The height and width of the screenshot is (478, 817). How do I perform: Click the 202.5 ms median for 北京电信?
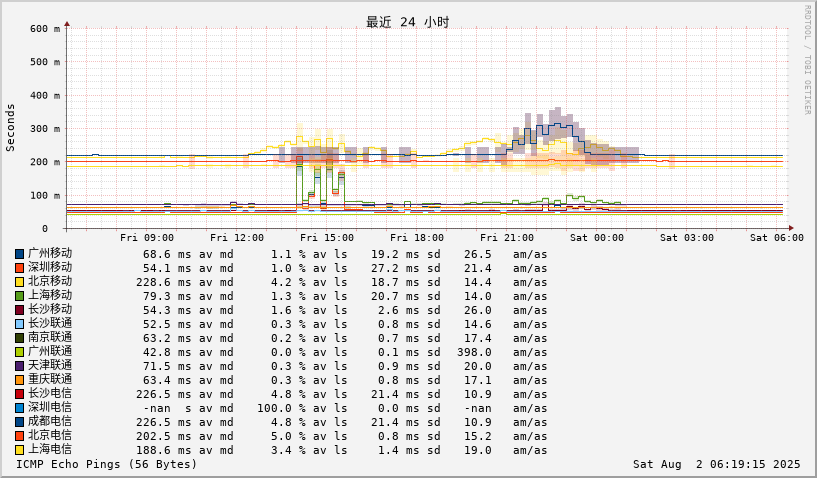[x=164, y=437]
